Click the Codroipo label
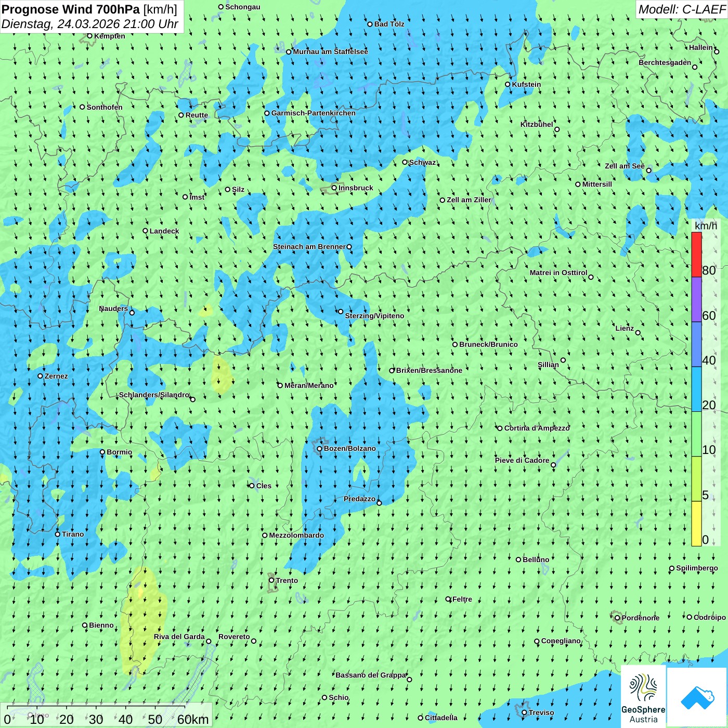728x728 pixels. click(710, 617)
